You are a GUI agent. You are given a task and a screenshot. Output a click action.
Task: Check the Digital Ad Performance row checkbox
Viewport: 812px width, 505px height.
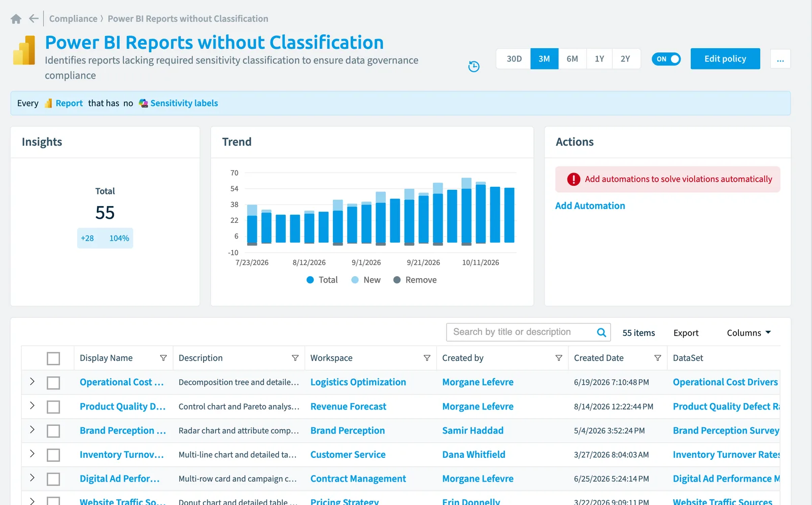[x=53, y=479]
